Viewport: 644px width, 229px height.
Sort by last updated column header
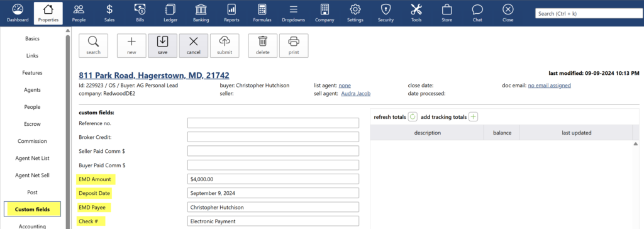(576, 133)
